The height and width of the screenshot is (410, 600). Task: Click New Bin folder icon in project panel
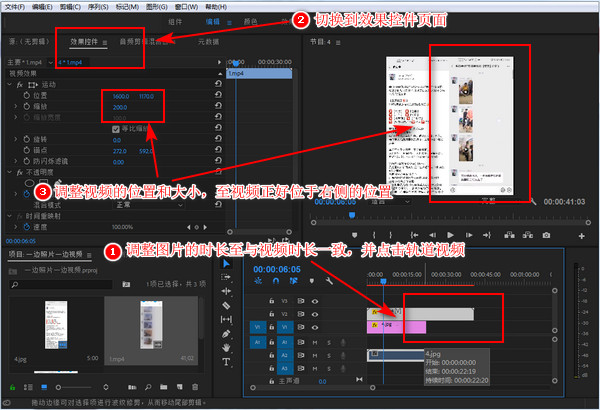163,387
